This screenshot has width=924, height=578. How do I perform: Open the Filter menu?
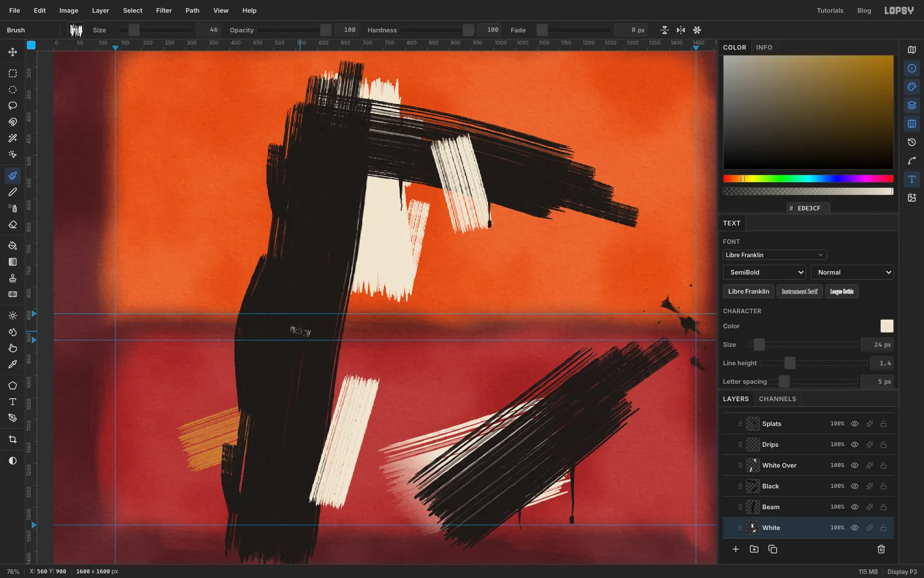tap(164, 10)
